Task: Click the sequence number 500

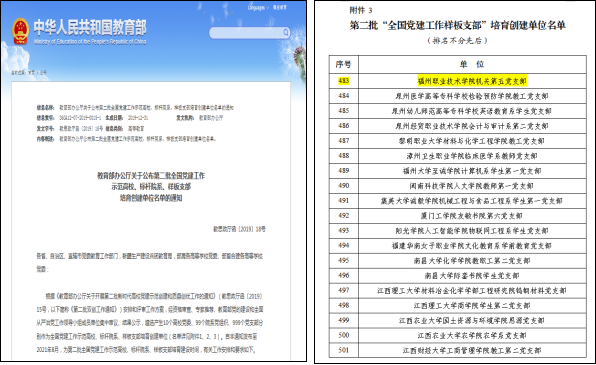Action: coord(344,335)
